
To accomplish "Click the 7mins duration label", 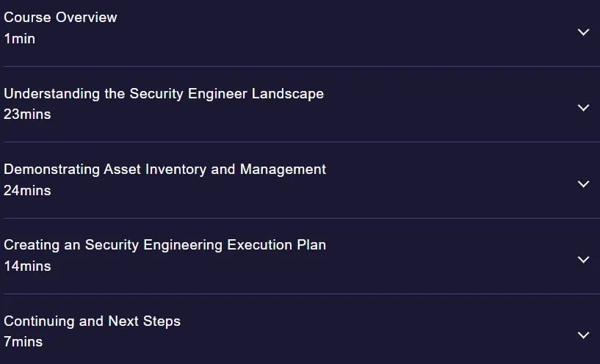I will tap(23, 342).
